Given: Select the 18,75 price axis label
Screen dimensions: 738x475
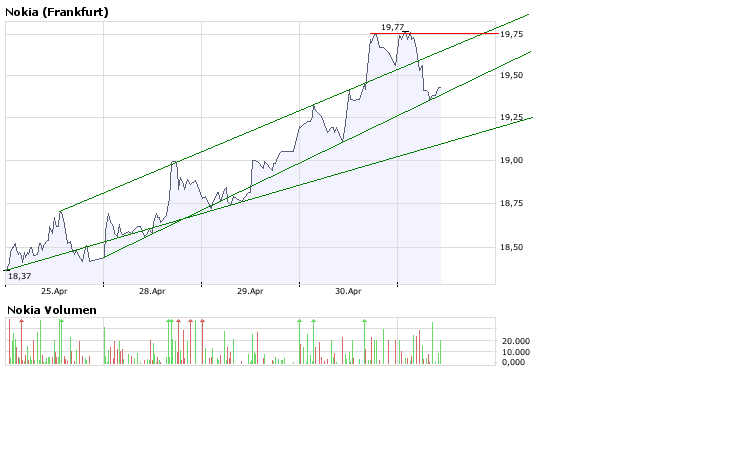Looking at the screenshot, I should pos(512,203).
